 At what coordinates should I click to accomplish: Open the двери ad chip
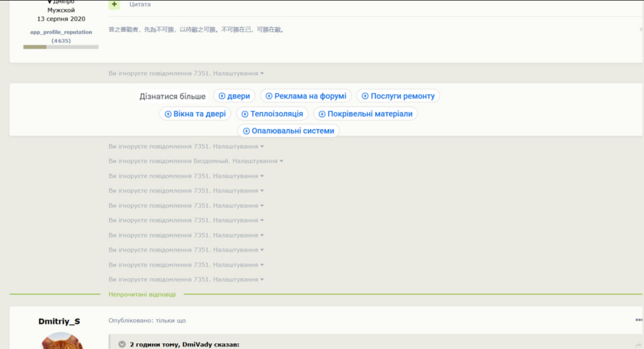pyautogui.click(x=234, y=96)
